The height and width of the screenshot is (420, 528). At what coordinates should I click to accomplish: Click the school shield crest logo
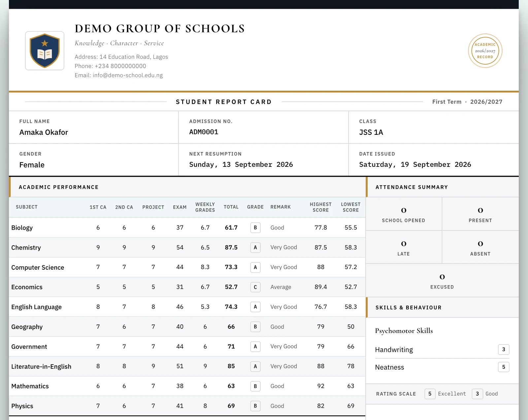click(45, 51)
